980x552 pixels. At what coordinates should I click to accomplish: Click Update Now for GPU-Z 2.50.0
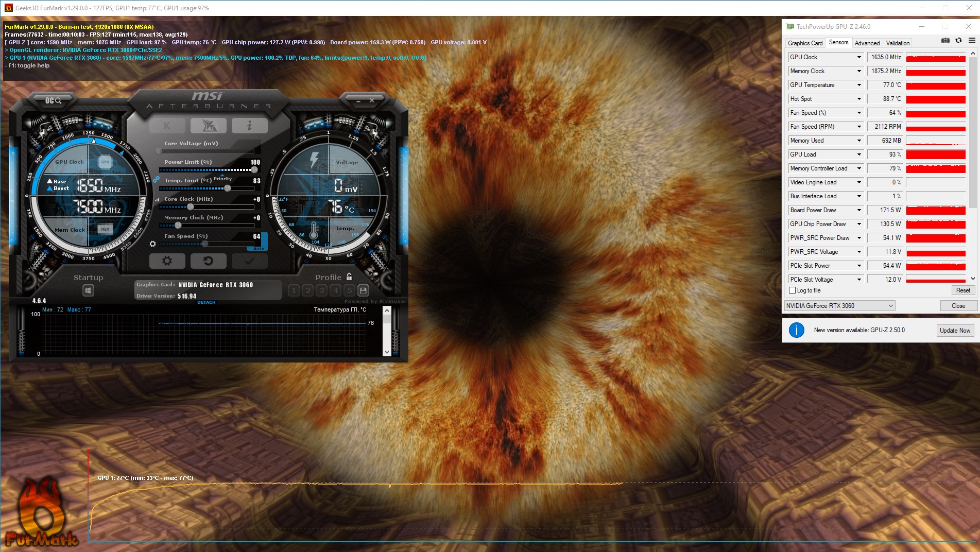(x=955, y=331)
